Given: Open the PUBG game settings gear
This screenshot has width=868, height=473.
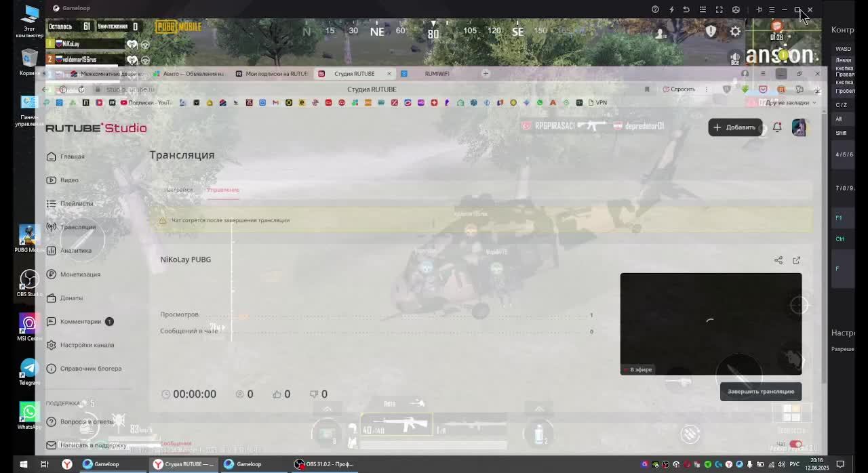Looking at the screenshot, I should 735,31.
